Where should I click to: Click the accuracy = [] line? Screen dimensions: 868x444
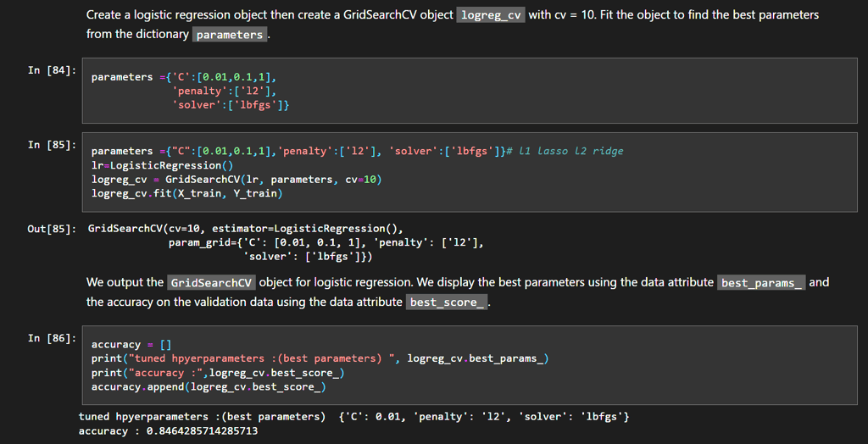[131, 344]
